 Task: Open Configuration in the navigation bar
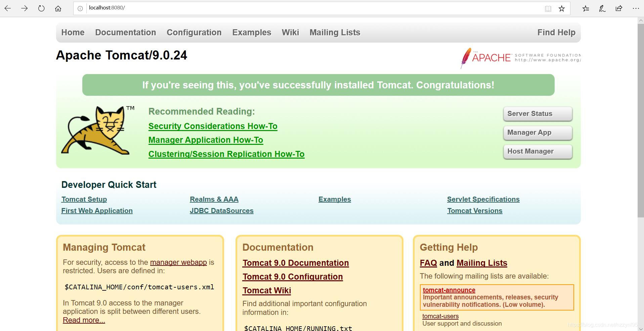tap(194, 33)
